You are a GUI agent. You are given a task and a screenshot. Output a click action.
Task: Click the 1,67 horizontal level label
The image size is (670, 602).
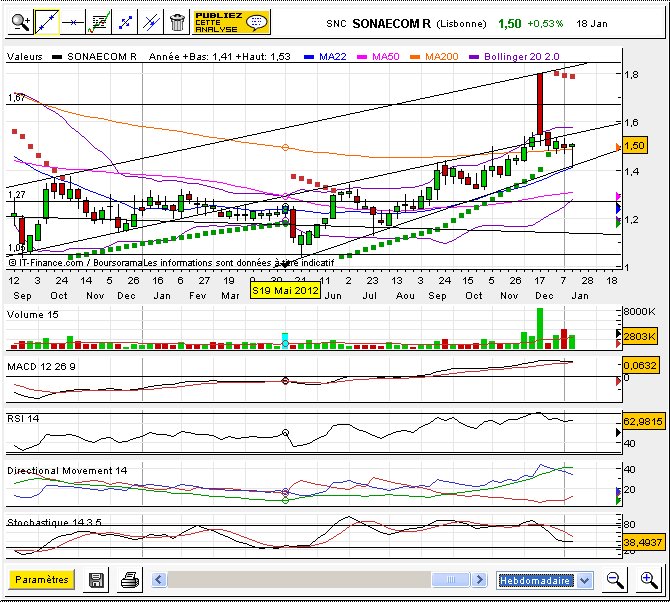click(x=16, y=98)
